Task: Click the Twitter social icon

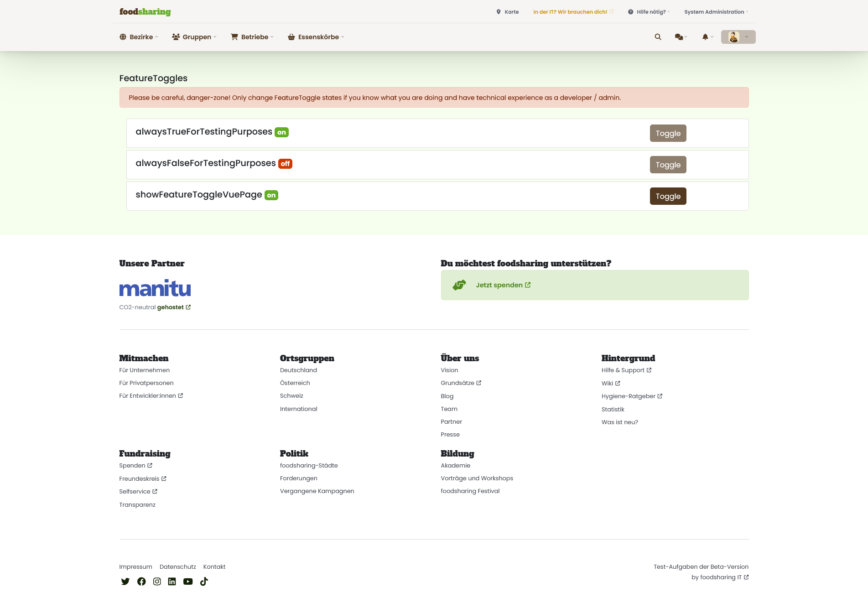Action: click(125, 581)
